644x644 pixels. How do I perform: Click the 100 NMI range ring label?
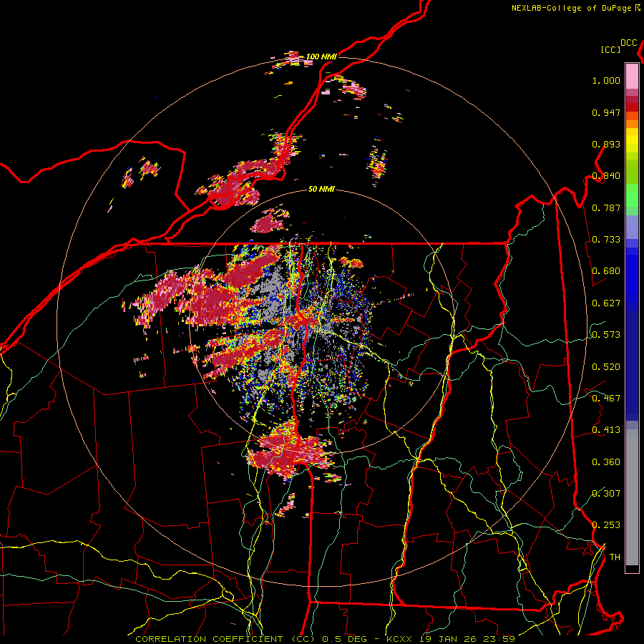click(321, 57)
